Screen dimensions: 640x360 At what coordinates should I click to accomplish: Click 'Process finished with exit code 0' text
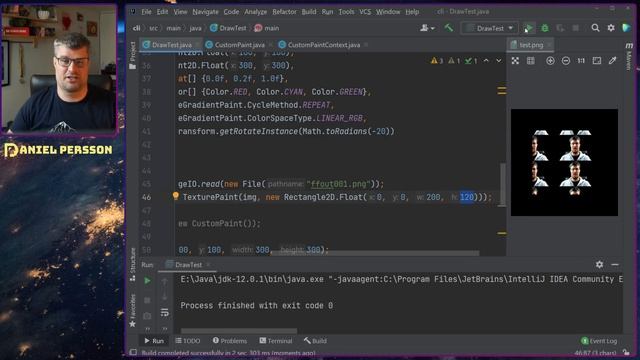(x=256, y=305)
